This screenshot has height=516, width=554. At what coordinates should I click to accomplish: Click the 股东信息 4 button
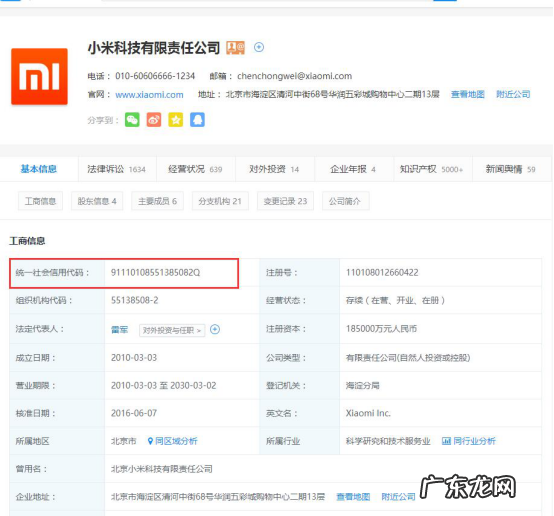click(97, 201)
